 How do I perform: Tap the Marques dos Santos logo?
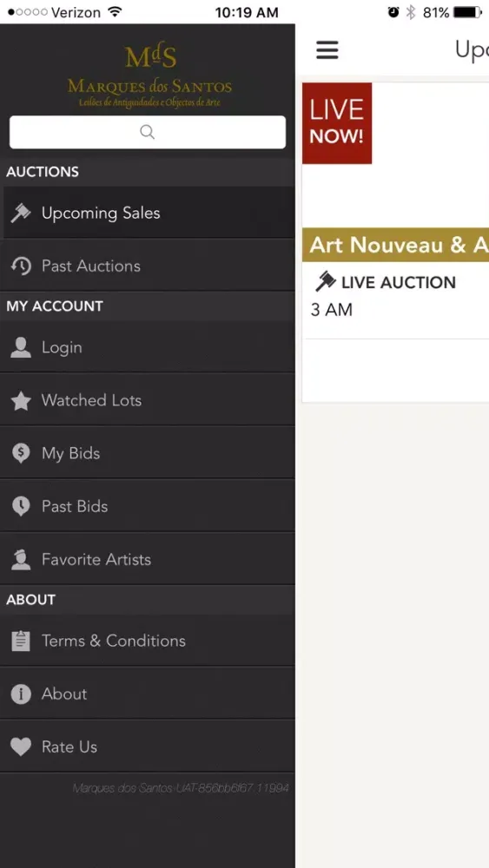pos(149,76)
